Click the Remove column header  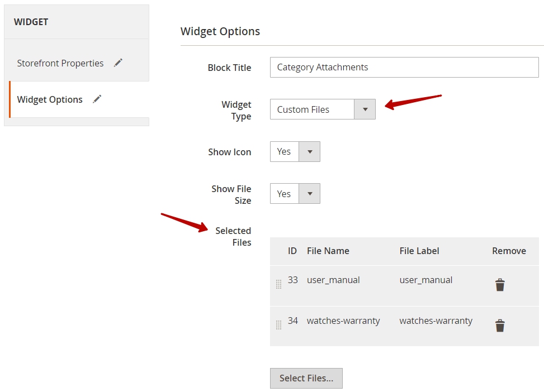click(509, 251)
